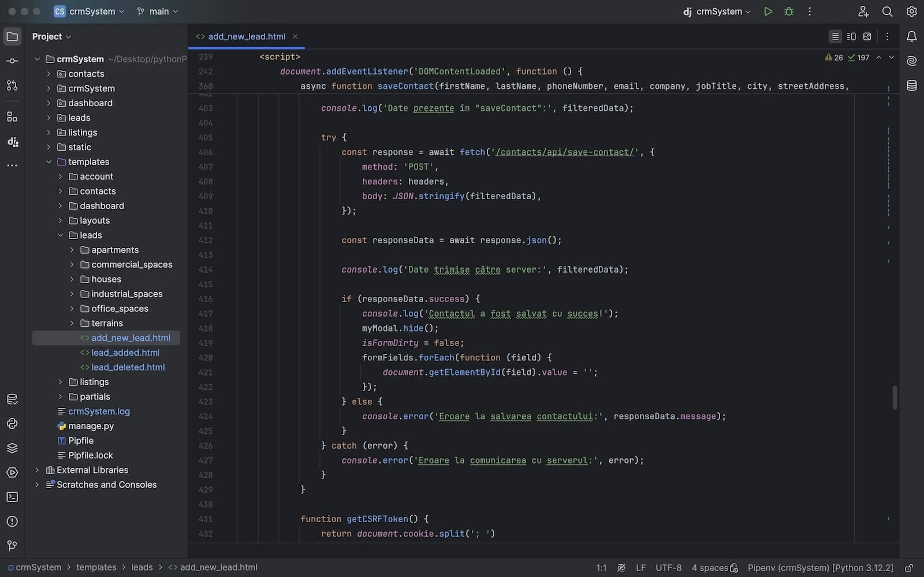Open the Terminal tool window
The width and height of the screenshot is (924, 577).
(x=12, y=497)
